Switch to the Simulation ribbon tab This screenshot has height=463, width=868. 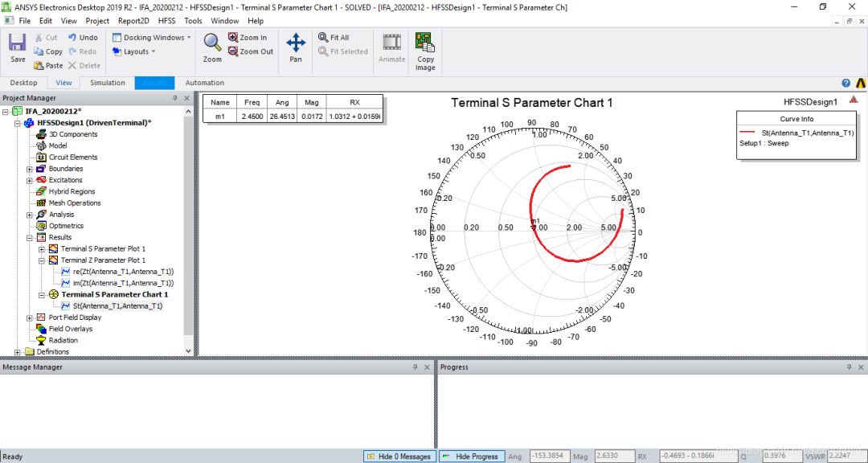pyautogui.click(x=108, y=83)
